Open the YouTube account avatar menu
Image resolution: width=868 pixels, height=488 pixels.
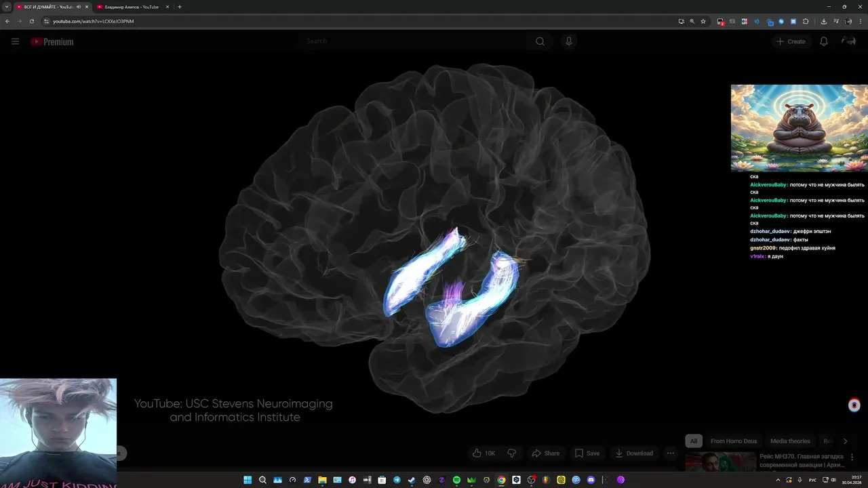[848, 41]
